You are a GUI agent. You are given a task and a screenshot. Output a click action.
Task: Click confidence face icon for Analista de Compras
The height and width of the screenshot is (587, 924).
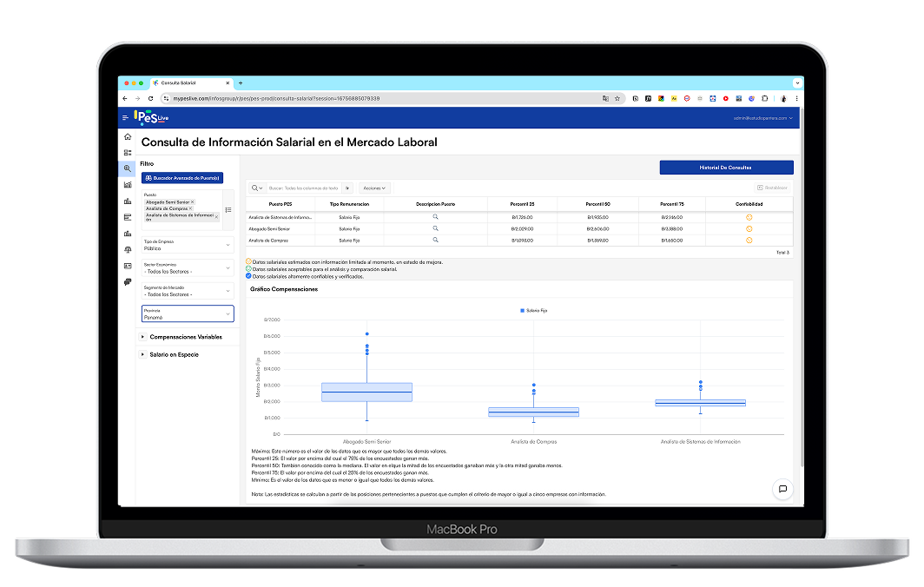click(749, 240)
